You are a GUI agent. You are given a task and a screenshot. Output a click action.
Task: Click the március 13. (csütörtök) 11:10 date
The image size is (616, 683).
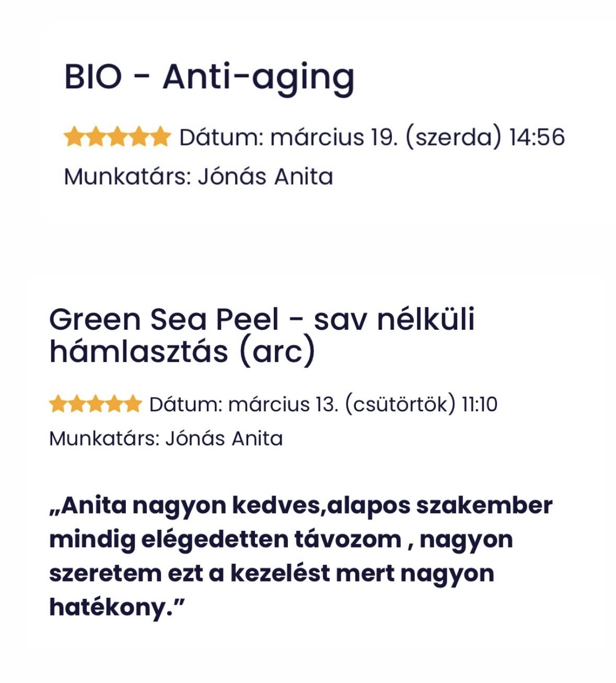[x=363, y=404]
